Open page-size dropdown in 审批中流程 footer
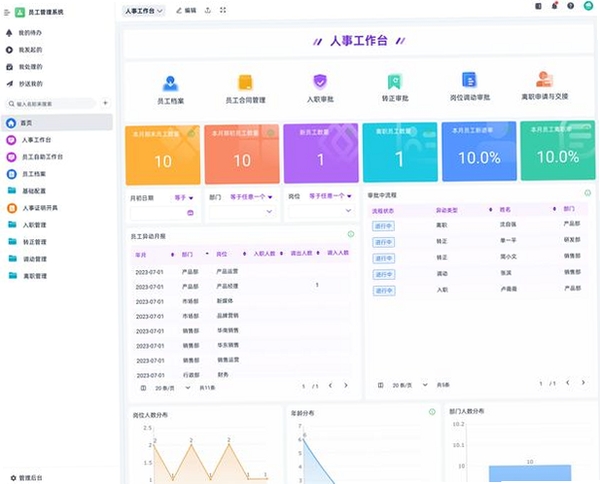The width and height of the screenshot is (600, 484). 410,385
